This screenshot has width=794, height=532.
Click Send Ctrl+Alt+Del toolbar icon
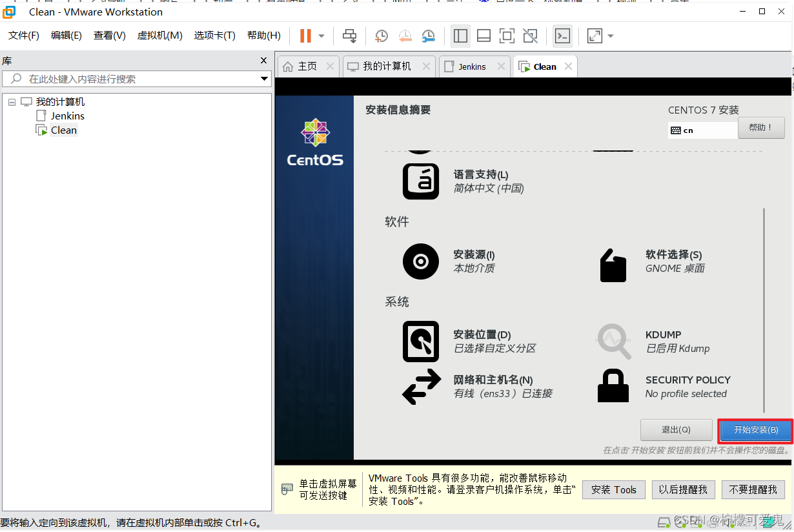[x=349, y=36]
